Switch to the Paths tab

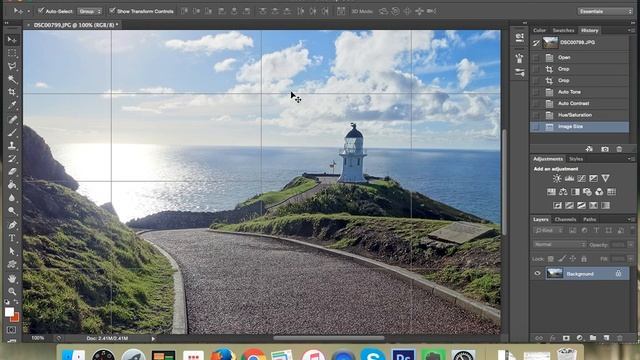tap(589, 219)
